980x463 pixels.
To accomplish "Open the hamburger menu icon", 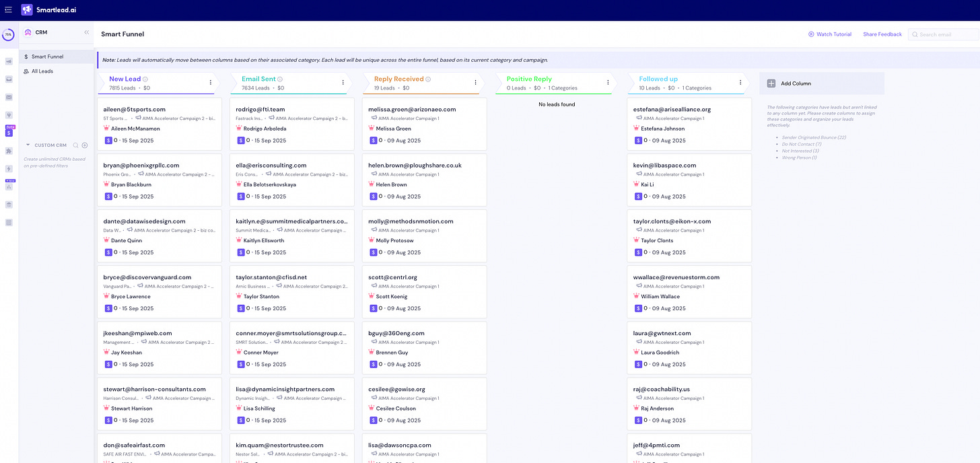I will (8, 9).
